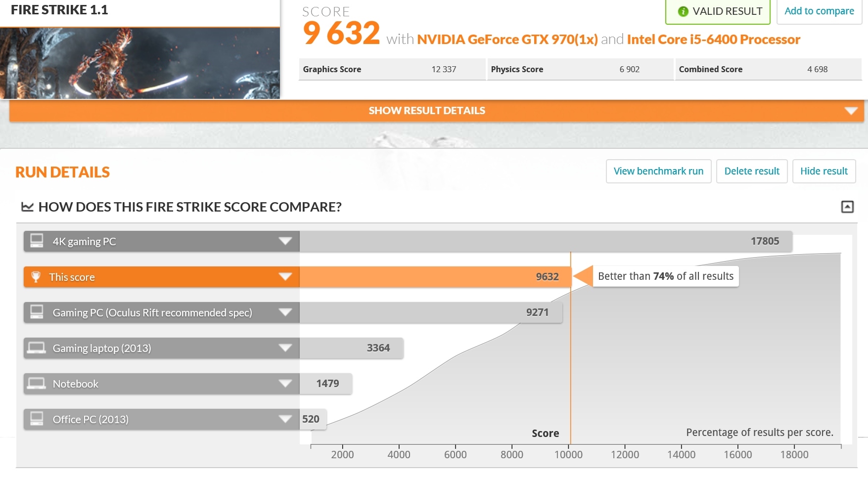Screen dimensions: 868x479
Task: Click the 18000 axis label
Action: tap(794, 455)
